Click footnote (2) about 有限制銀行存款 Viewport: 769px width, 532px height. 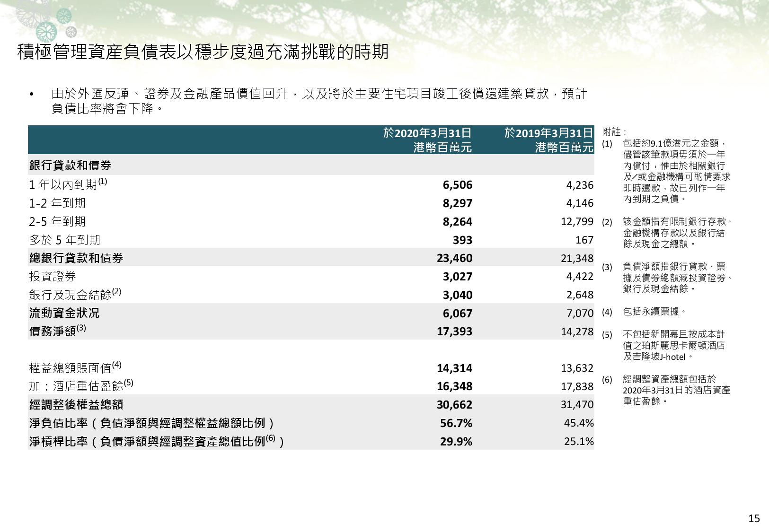[667, 234]
